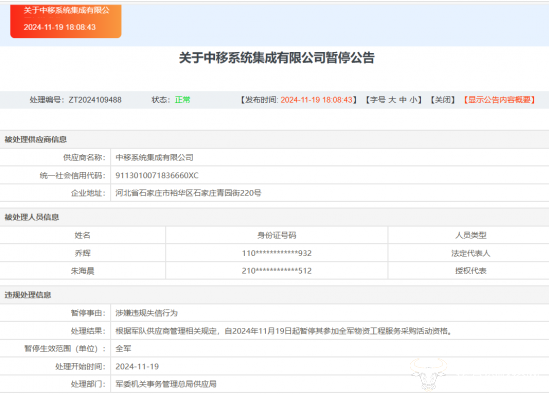Click the orange announcement card at top

tap(66, 21)
